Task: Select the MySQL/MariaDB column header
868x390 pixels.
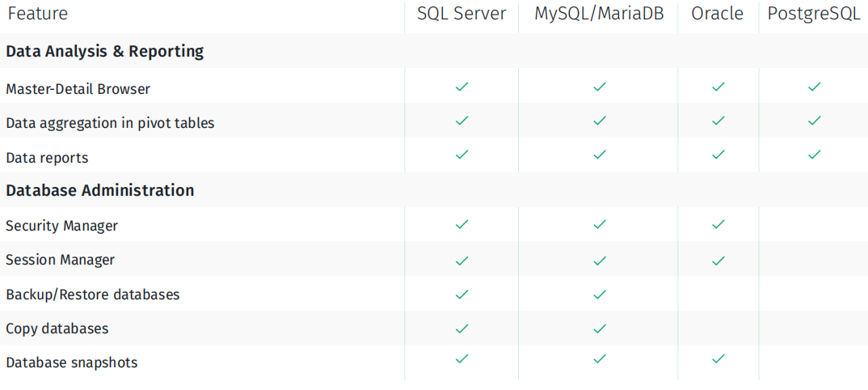Action: (598, 14)
